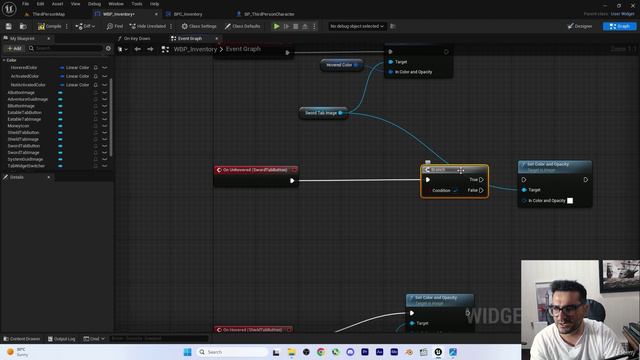
Task: Toggle NotActivatedColor instance editable eye
Action: 104,84
